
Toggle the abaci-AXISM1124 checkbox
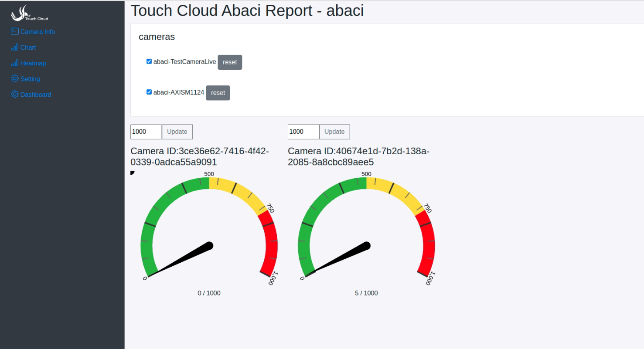coord(149,92)
